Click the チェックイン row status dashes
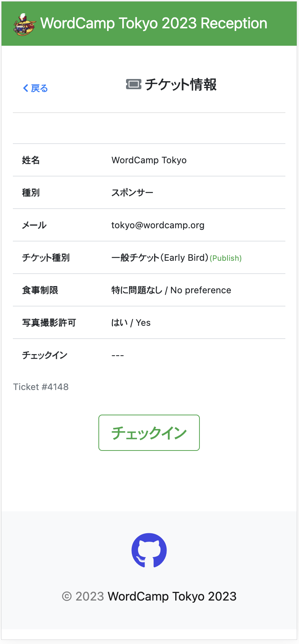This screenshot has width=299, height=644. coord(118,355)
